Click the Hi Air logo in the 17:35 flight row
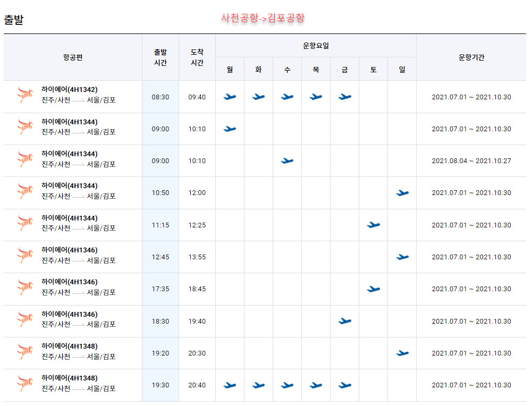This screenshot has width=532, height=406. [x=25, y=287]
